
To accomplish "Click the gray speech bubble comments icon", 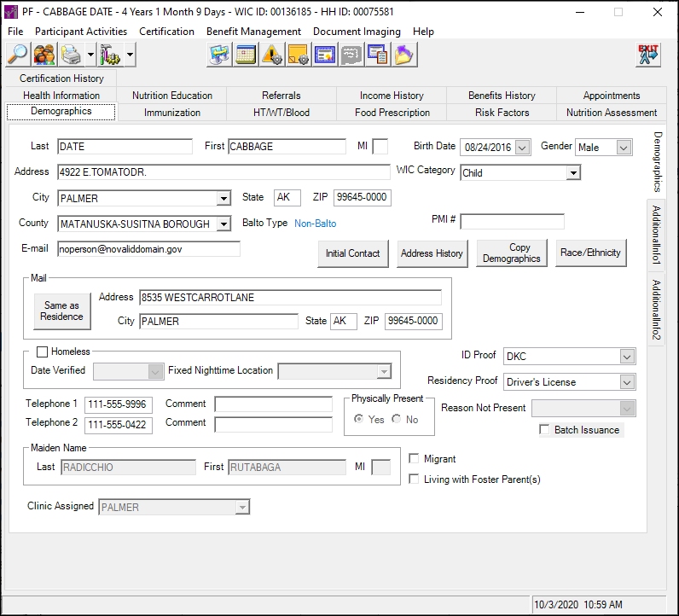I will pyautogui.click(x=351, y=55).
